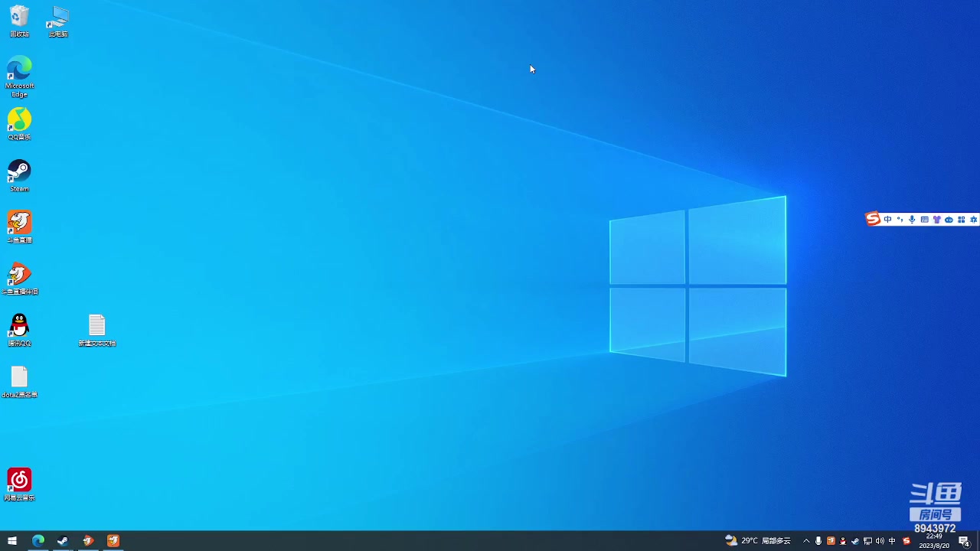This screenshot has width=980, height=551.
Task: Click the Sogou logo on floating toolbar
Action: pos(873,220)
